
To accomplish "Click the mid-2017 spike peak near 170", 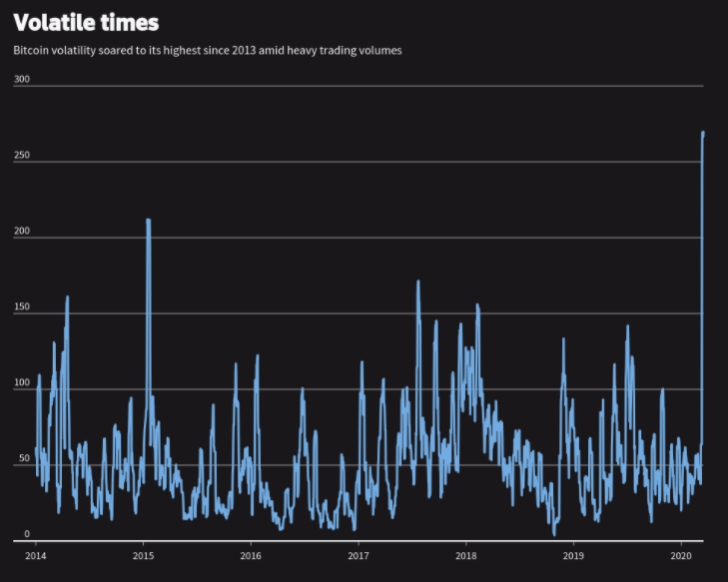I will (x=417, y=282).
